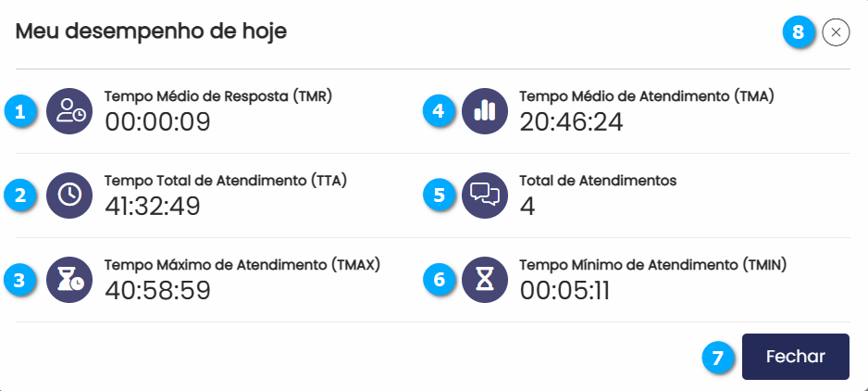Click the "Tempo Total de Atendimento (TTA)" label
This screenshot has height=391, width=868.
pyautogui.click(x=226, y=180)
